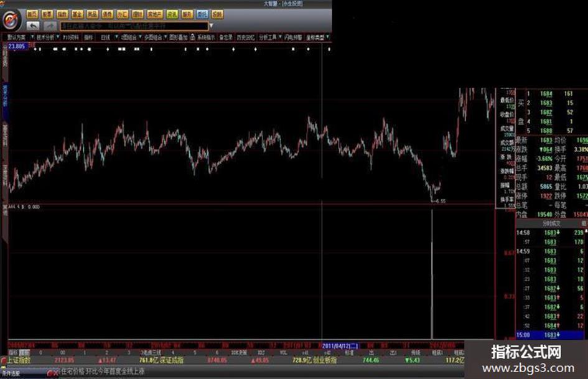Open the 房地产 real estate section

155,14
